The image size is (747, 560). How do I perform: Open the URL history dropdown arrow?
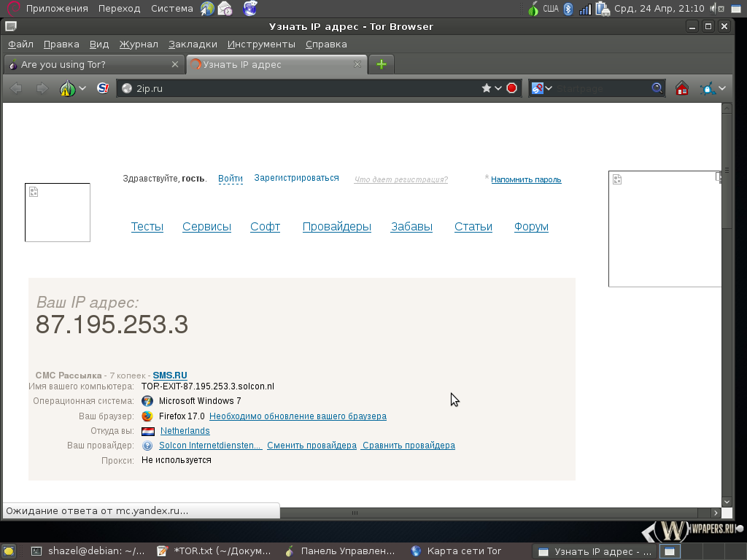point(498,88)
